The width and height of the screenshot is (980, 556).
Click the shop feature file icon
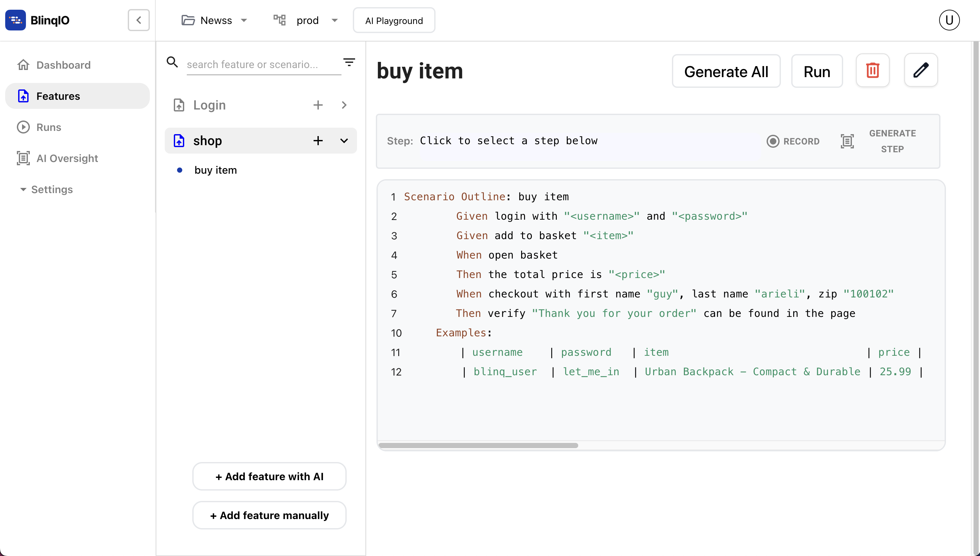[x=179, y=141]
